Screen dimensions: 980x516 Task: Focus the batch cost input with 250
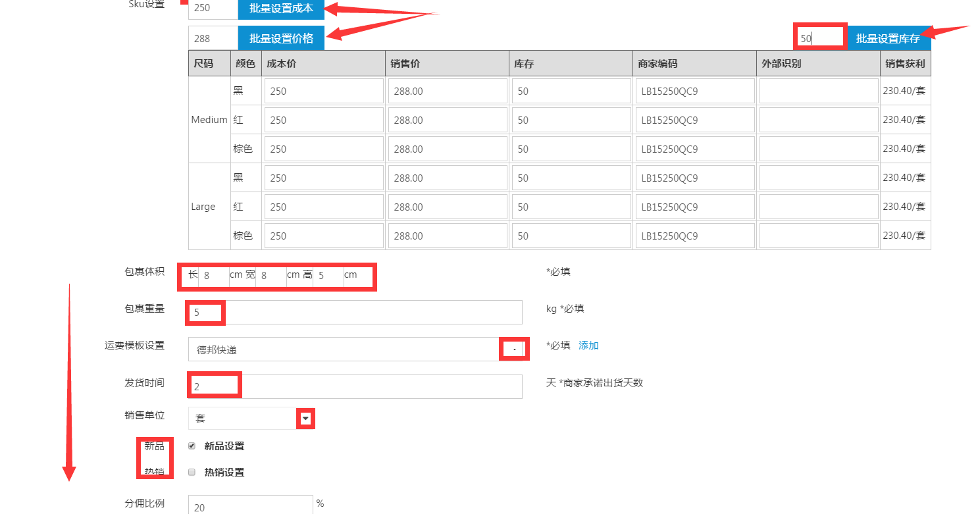point(213,9)
